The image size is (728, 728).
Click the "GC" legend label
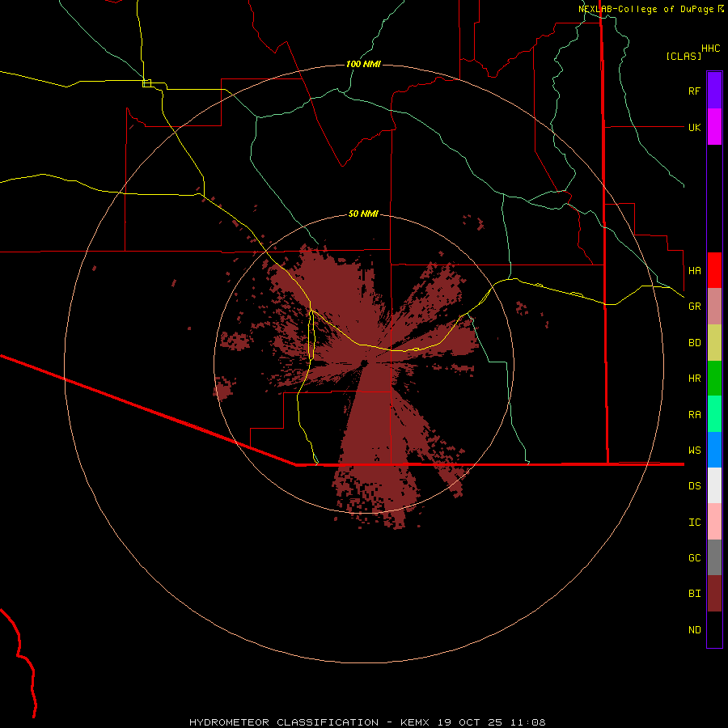click(694, 558)
